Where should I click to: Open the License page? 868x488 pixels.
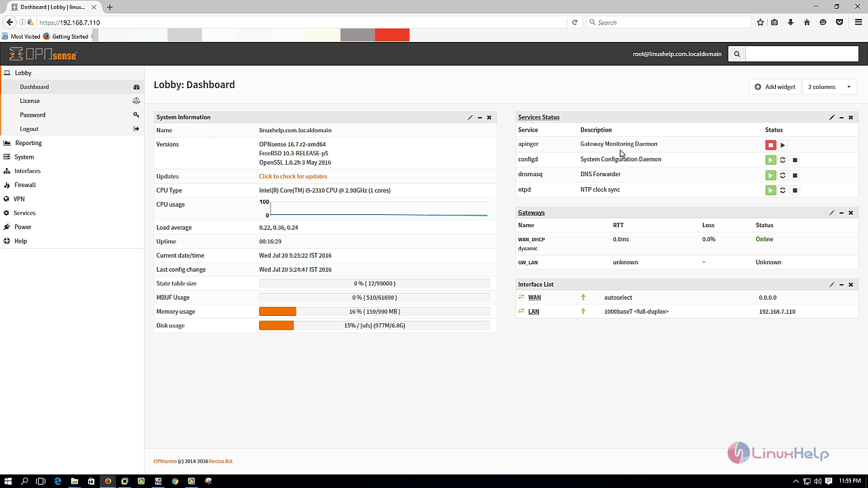pos(72,101)
